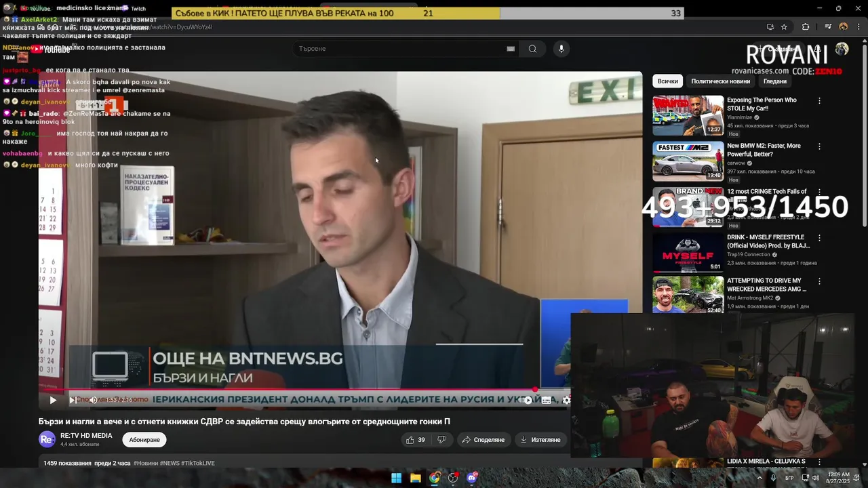Click the Споделяне share button
This screenshot has width=868, height=488.
(484, 440)
